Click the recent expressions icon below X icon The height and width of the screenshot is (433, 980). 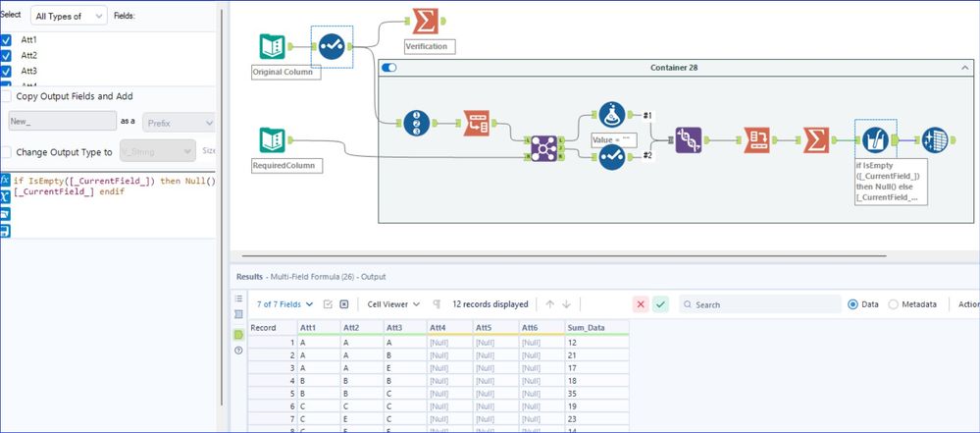[x=5, y=214]
